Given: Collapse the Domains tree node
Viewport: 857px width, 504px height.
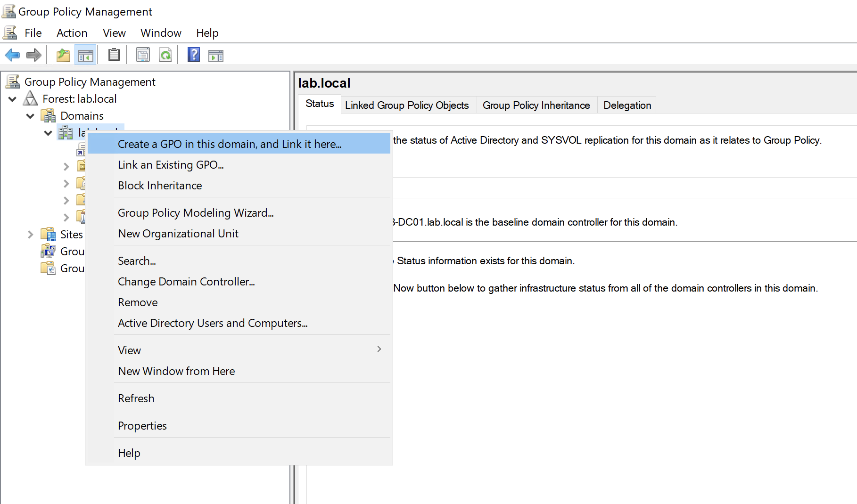Looking at the screenshot, I should (30, 116).
